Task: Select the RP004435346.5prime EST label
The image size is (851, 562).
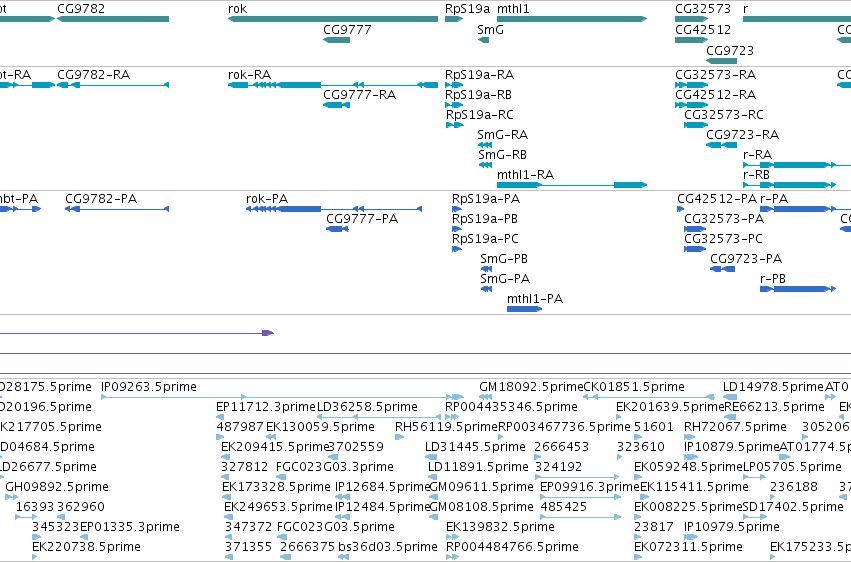Action: click(x=511, y=407)
